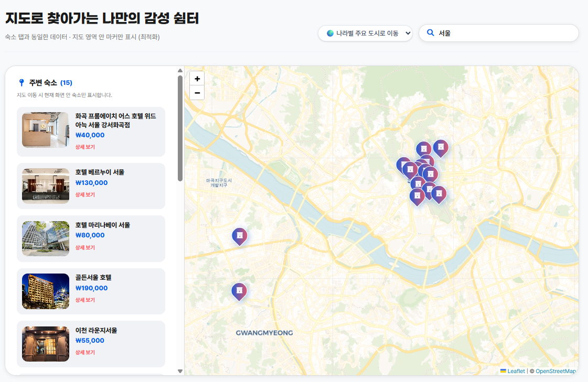Viewport: 588px width, 382px height.
Task: Click the ₩40,000 price
Action: point(90,135)
